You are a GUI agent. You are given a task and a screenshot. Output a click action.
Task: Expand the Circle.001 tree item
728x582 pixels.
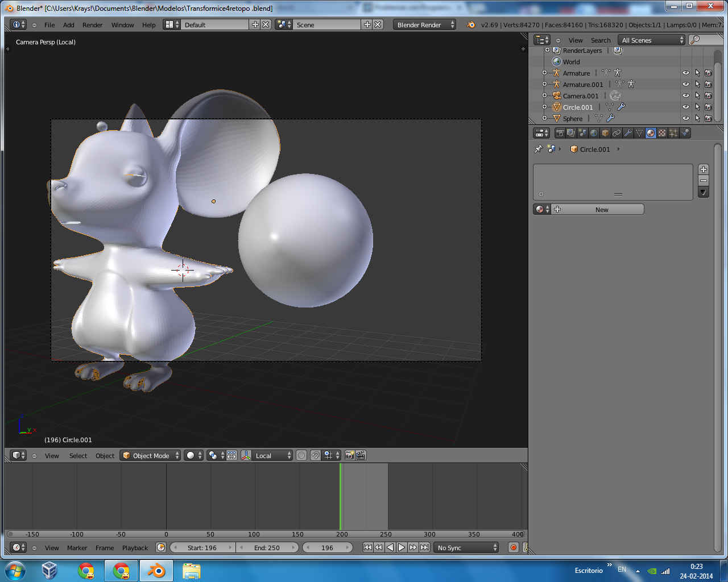(x=545, y=107)
